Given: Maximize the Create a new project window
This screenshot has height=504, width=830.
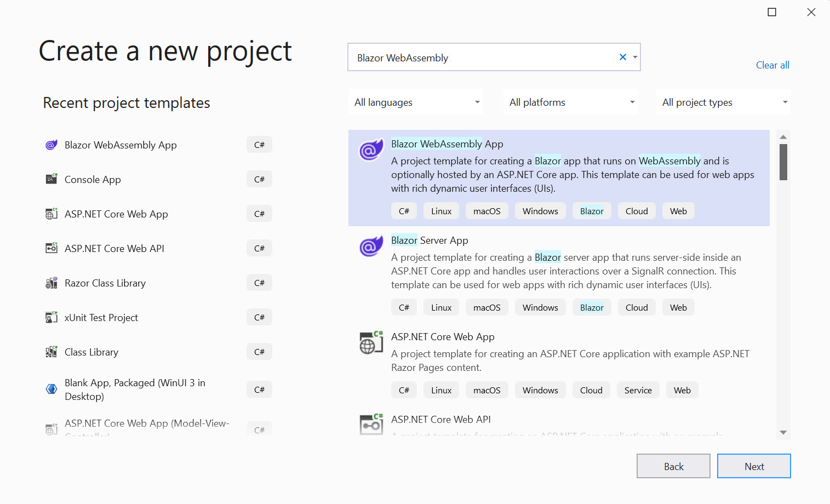Looking at the screenshot, I should 772,12.
